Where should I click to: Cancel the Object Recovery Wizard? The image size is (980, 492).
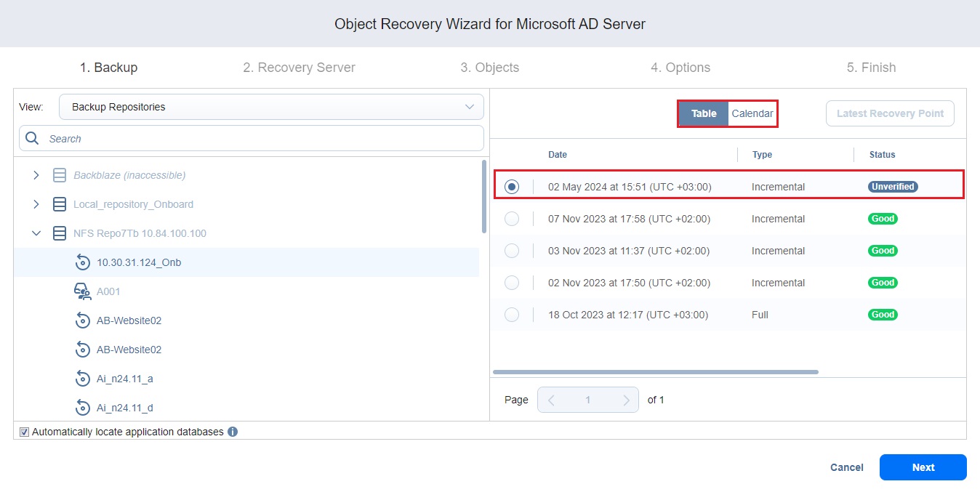tap(846, 467)
